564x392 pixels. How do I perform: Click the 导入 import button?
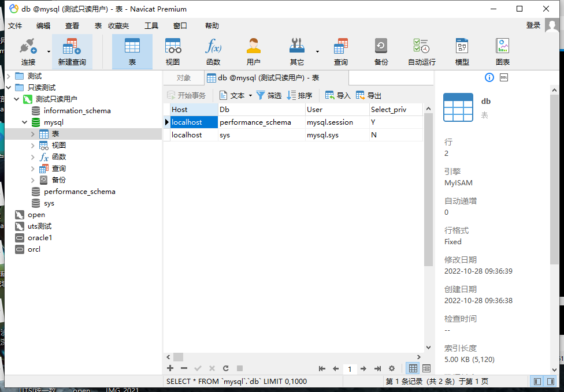[337, 96]
